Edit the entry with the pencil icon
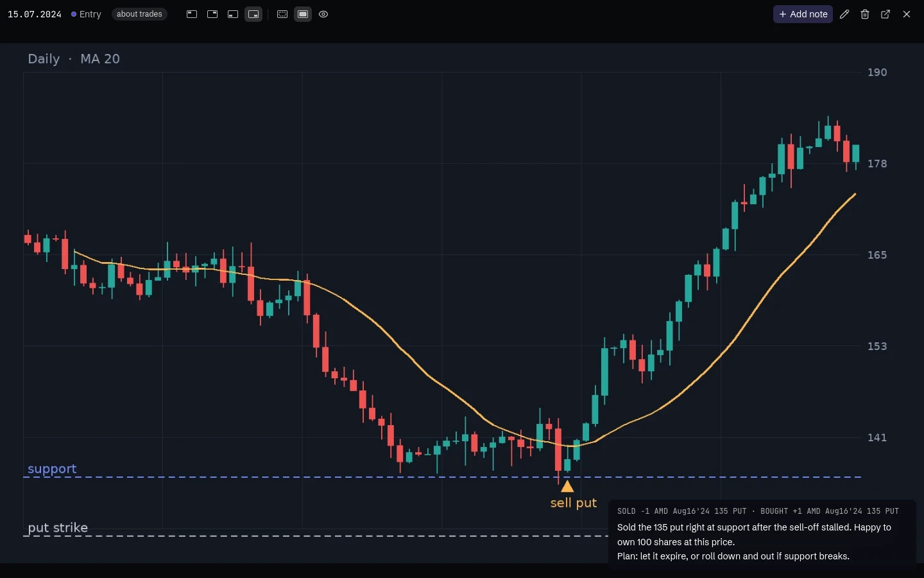The image size is (924, 578). 844,14
